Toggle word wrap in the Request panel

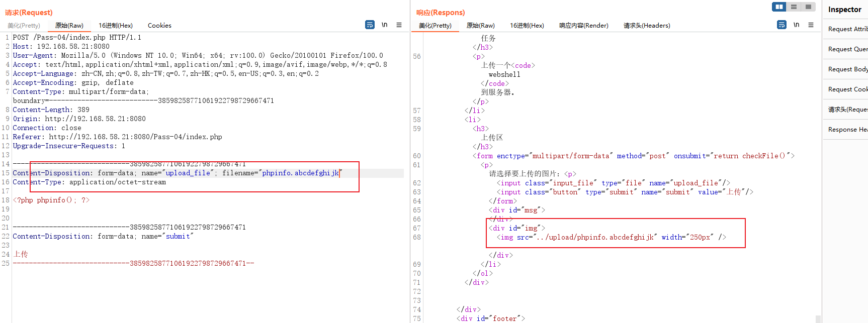coord(370,25)
